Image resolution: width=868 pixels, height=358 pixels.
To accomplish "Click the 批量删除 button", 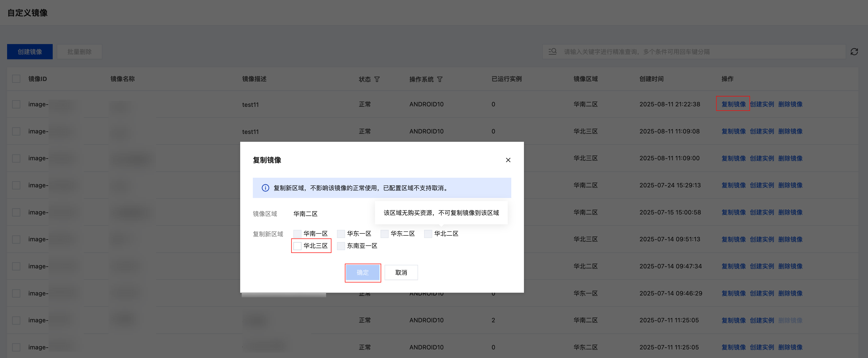I will click(x=79, y=52).
